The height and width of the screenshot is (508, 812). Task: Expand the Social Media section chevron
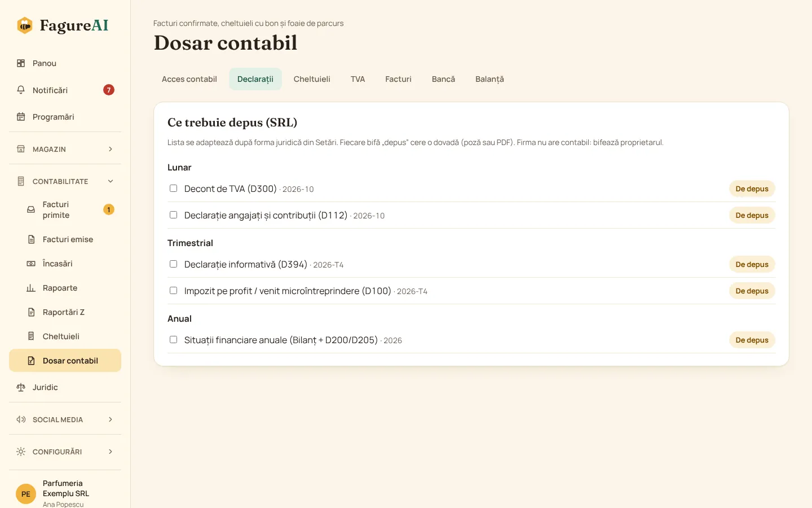(111, 419)
